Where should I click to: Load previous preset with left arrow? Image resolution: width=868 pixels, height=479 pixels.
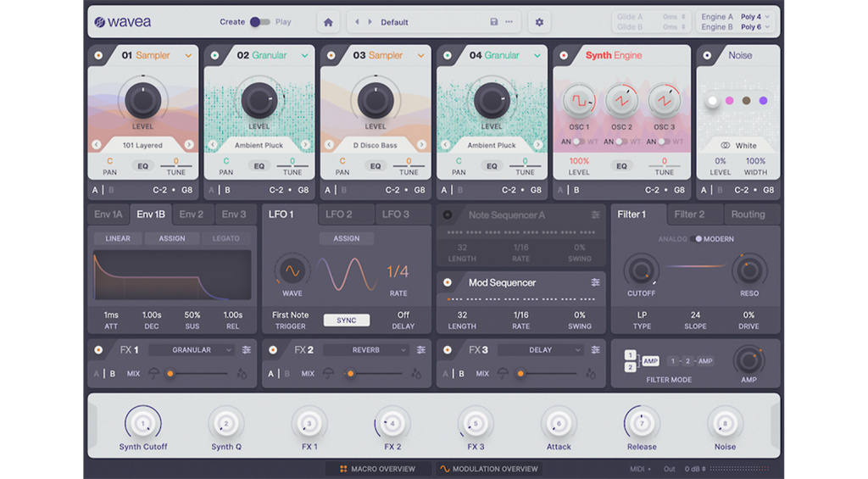coord(357,22)
